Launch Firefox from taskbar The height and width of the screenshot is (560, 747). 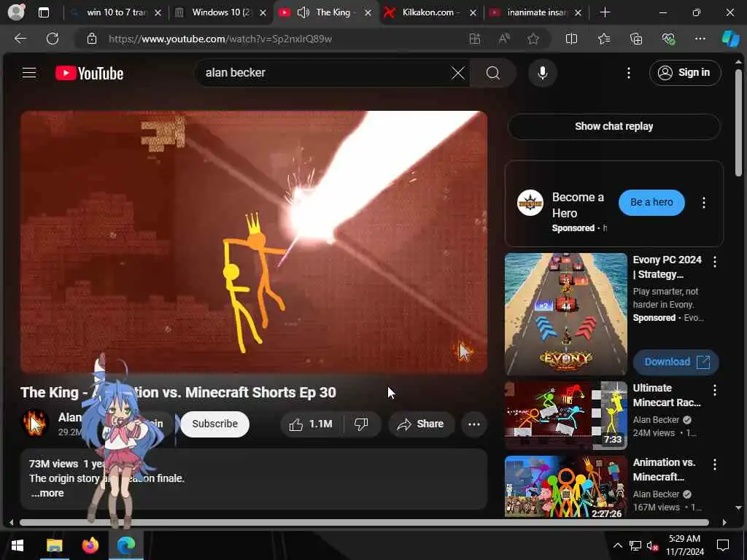[x=90, y=545]
